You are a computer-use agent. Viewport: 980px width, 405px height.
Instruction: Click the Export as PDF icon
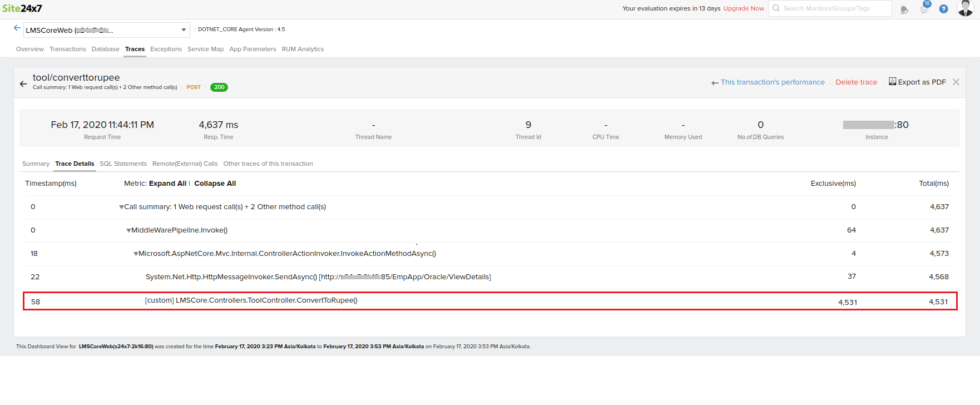click(892, 82)
